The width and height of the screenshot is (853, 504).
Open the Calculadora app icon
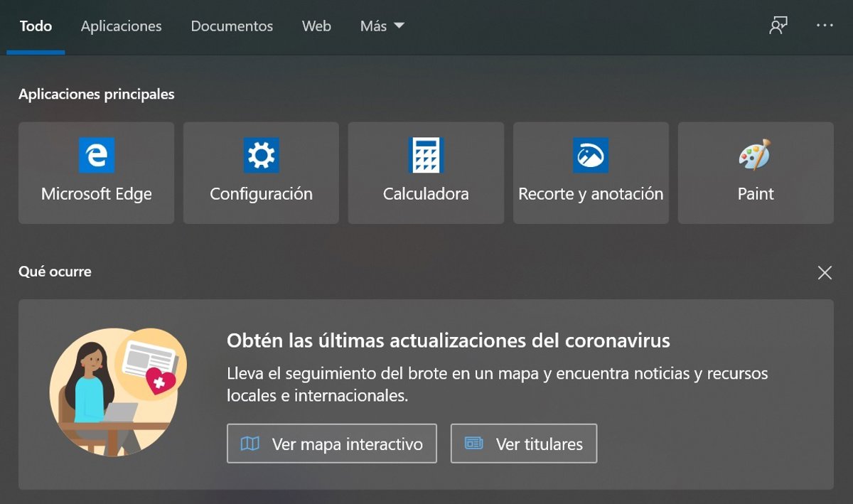426,156
